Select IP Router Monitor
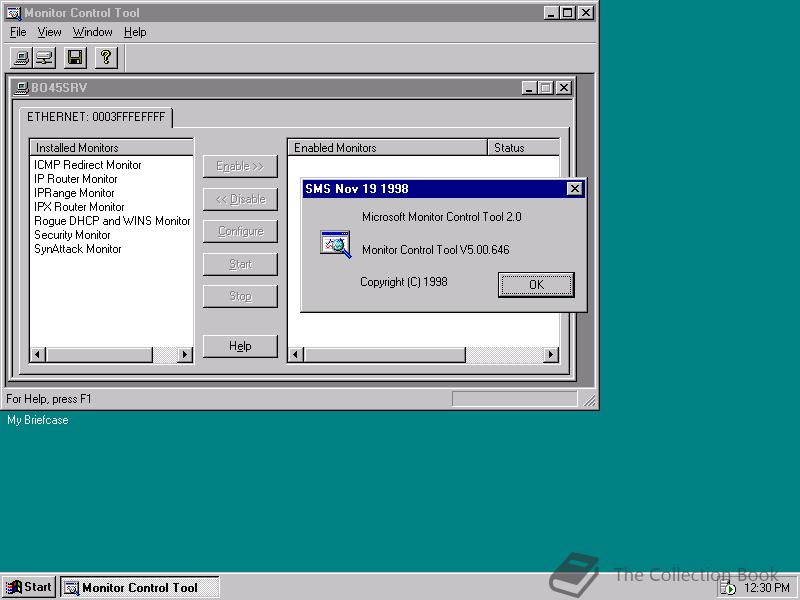800x600 pixels. 76,179
